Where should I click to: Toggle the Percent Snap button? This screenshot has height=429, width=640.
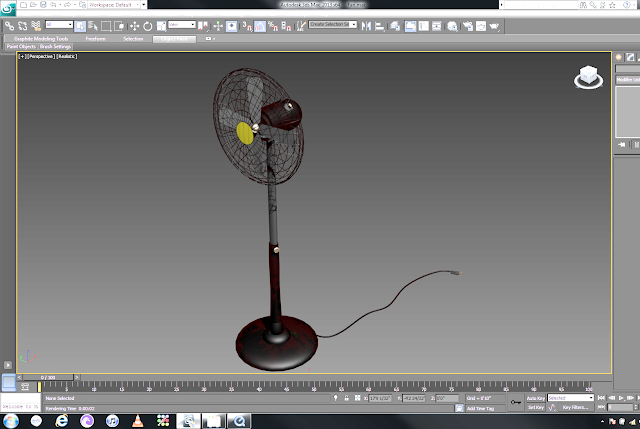(x=273, y=26)
